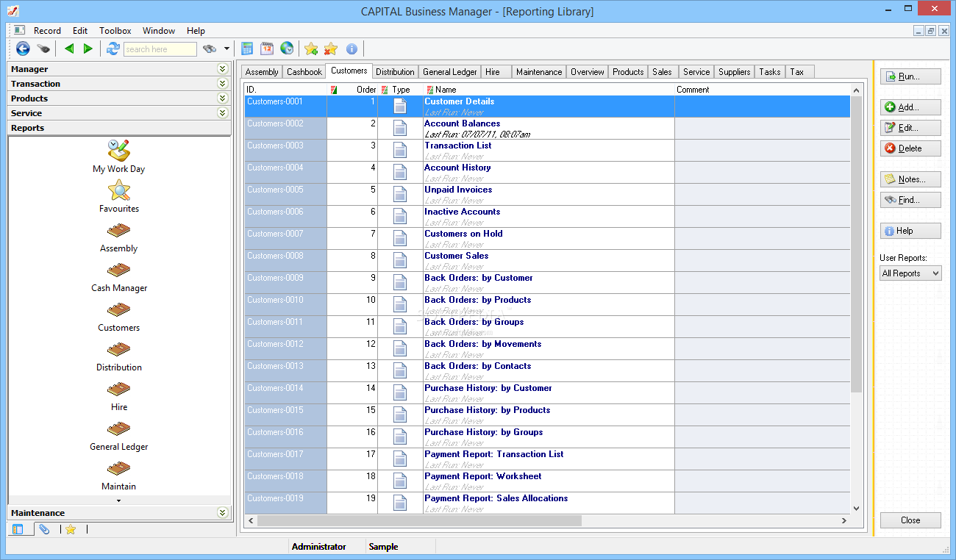The width and height of the screenshot is (956, 560).
Task: Select the 'Customers on Hold' report row
Action: pos(547,239)
